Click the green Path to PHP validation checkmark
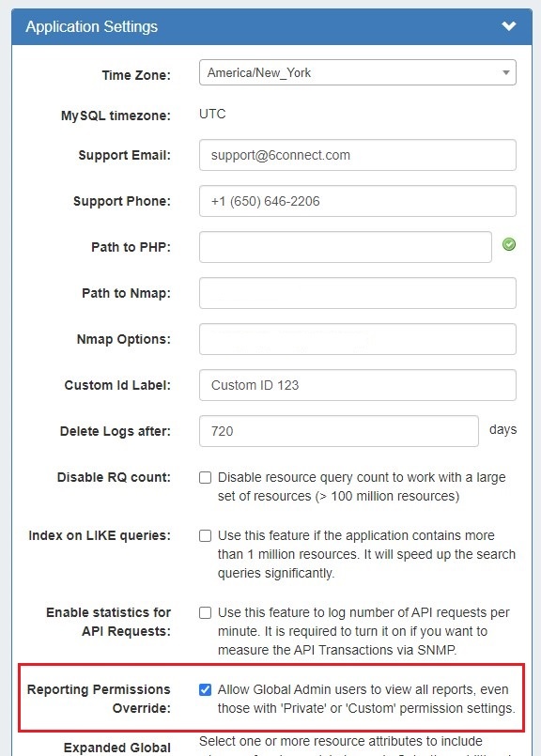 (509, 244)
